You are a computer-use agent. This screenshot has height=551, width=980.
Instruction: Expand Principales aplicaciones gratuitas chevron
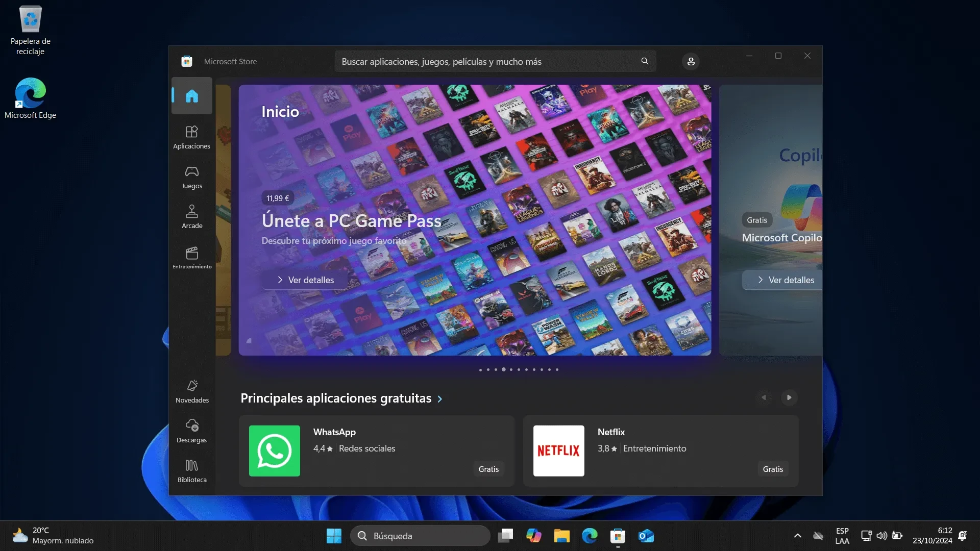[439, 399]
